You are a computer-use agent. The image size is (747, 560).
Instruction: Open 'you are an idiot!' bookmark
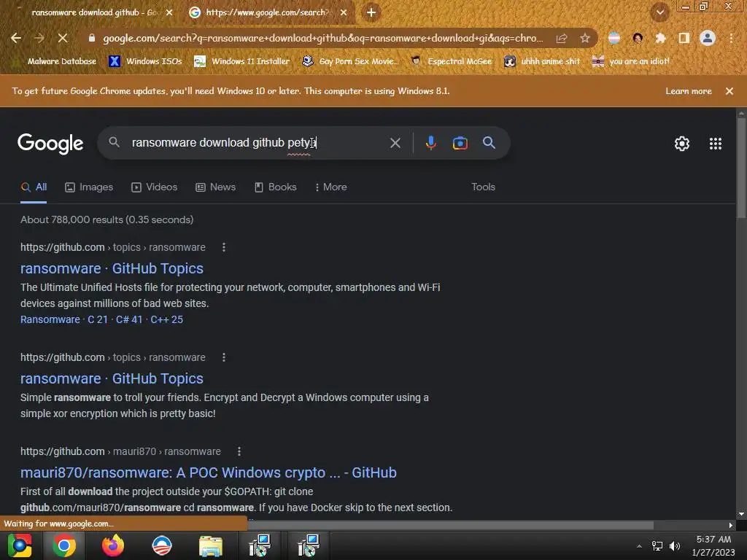631,61
